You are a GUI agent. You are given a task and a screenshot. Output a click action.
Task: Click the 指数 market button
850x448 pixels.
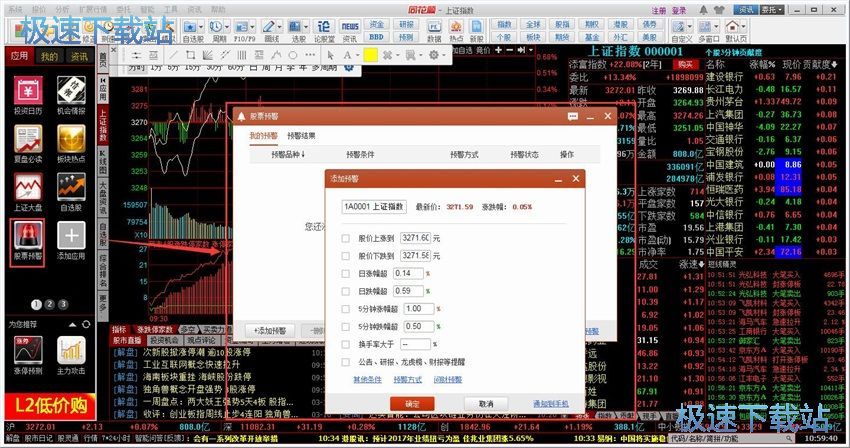pyautogui.click(x=504, y=24)
